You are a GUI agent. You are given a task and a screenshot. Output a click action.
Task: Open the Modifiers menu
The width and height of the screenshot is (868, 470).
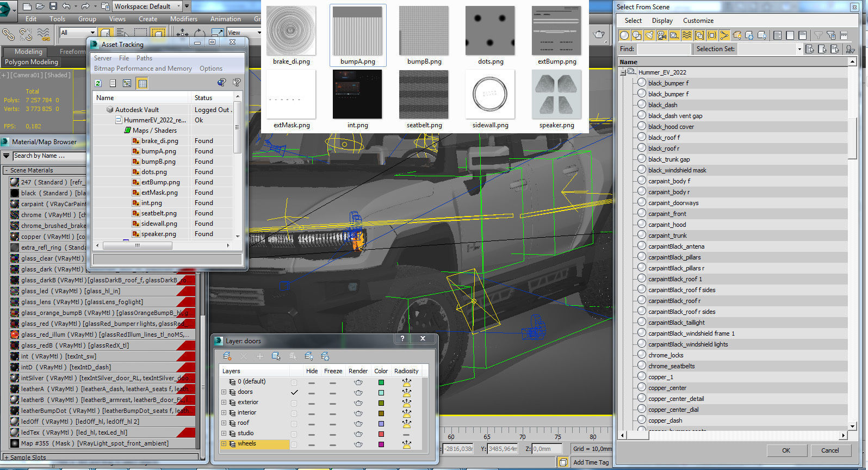(x=184, y=18)
